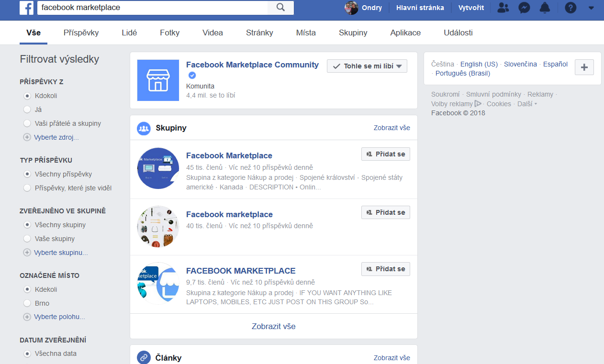
Task: Select Všechny skupiny radio button
Action: point(27,225)
